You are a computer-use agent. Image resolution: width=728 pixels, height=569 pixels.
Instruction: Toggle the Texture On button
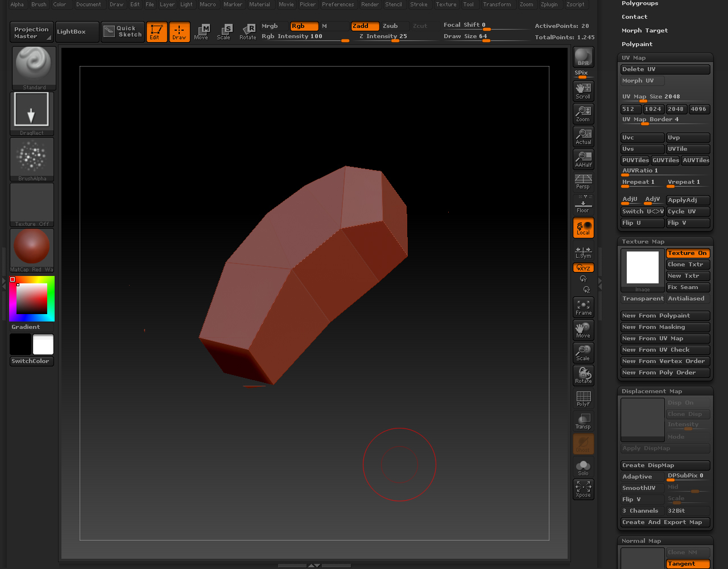[x=687, y=253]
